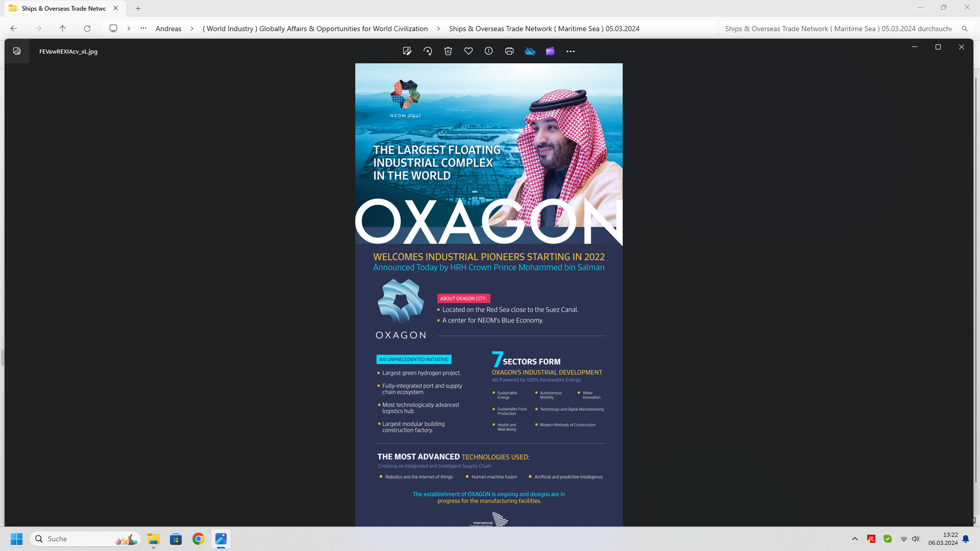The width and height of the screenshot is (980, 551).
Task: Click the Photos gallery icon beside file name
Action: 17,51
